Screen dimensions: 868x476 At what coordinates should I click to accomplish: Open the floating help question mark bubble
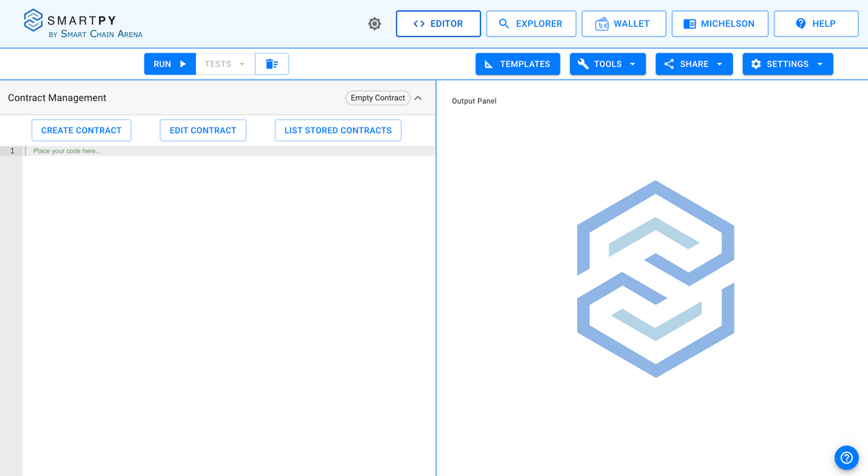point(846,457)
